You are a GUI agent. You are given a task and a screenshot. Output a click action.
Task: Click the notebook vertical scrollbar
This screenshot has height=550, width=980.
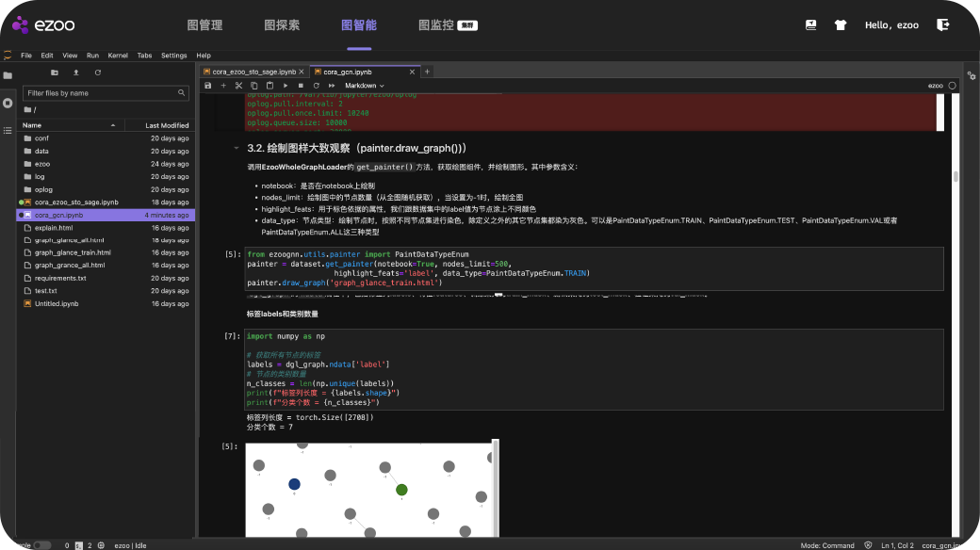pyautogui.click(x=955, y=176)
